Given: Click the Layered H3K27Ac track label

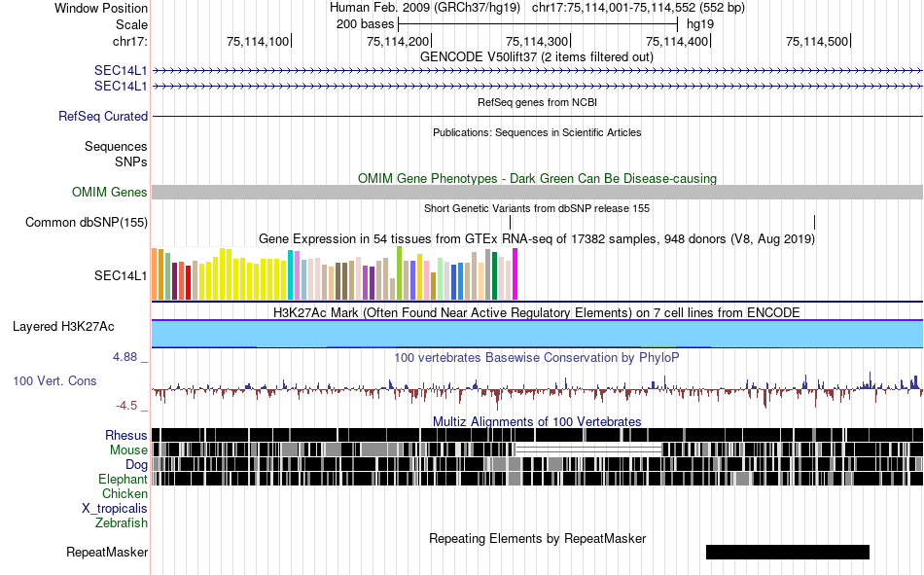Looking at the screenshot, I should (x=63, y=327).
